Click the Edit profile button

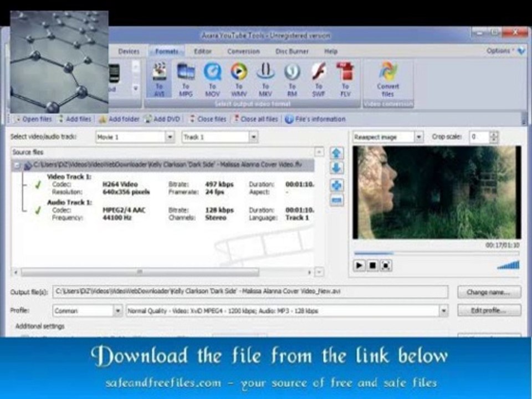click(489, 310)
